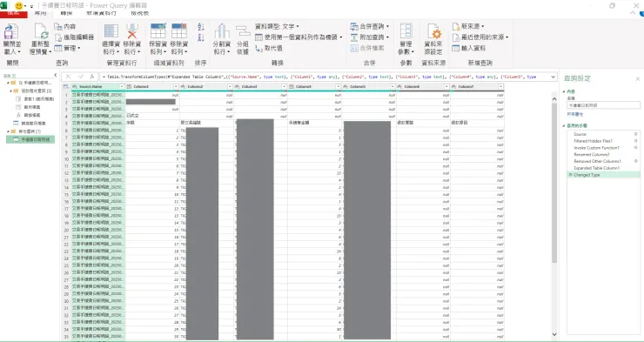Click the Source step gear icon
Viewport: 644px width, 342px height.
635,134
